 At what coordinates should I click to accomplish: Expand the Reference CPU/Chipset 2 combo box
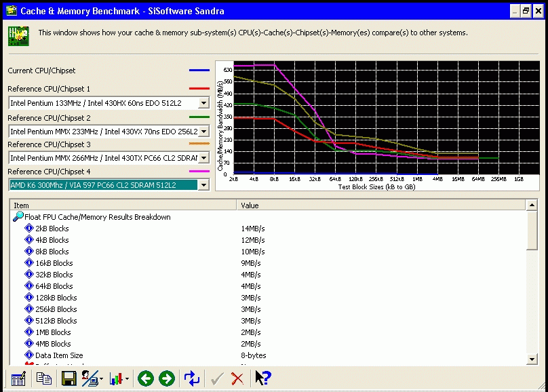point(203,132)
